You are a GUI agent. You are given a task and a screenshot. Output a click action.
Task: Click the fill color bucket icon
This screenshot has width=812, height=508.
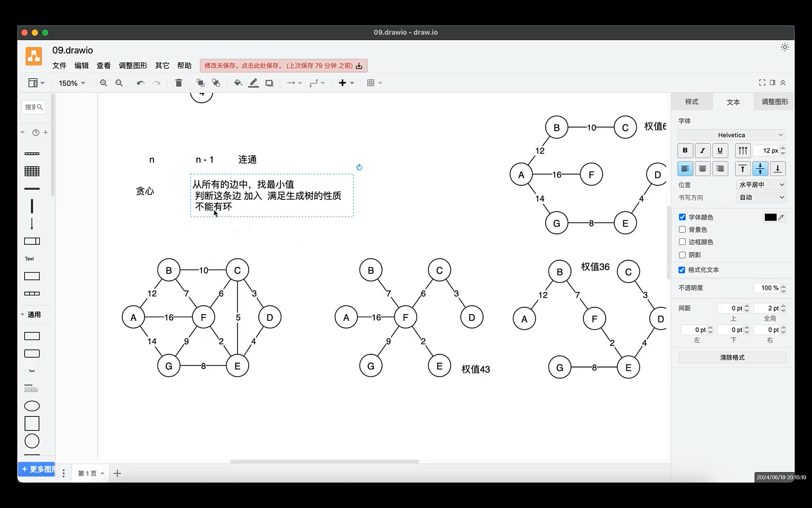coord(238,83)
